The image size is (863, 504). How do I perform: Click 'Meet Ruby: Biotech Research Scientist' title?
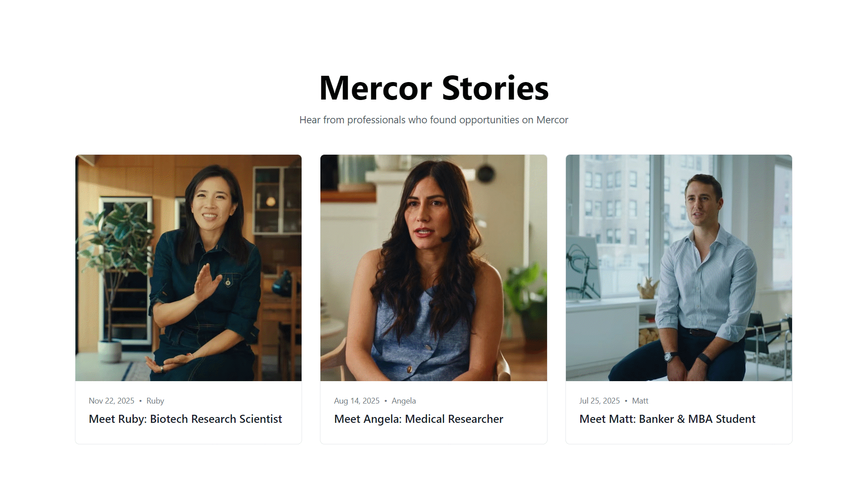(x=185, y=419)
